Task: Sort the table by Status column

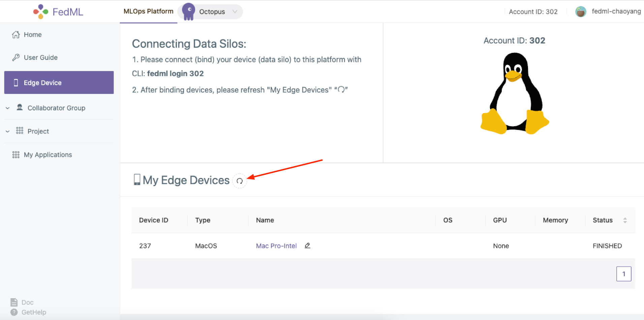Action: coord(625,220)
